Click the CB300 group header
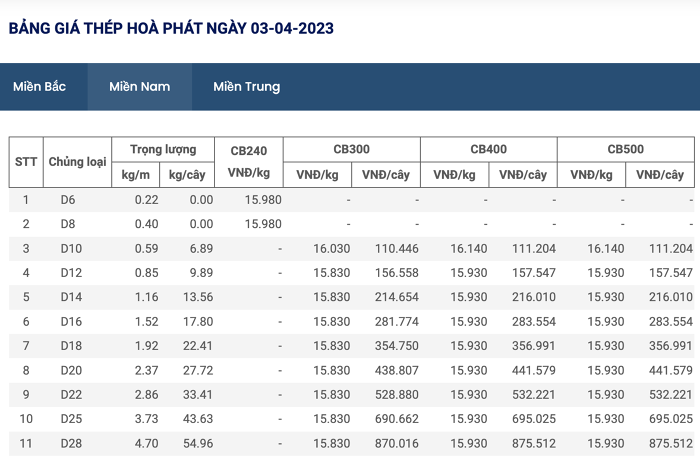Viewport: 700px width, 464px height. pyautogui.click(x=352, y=149)
